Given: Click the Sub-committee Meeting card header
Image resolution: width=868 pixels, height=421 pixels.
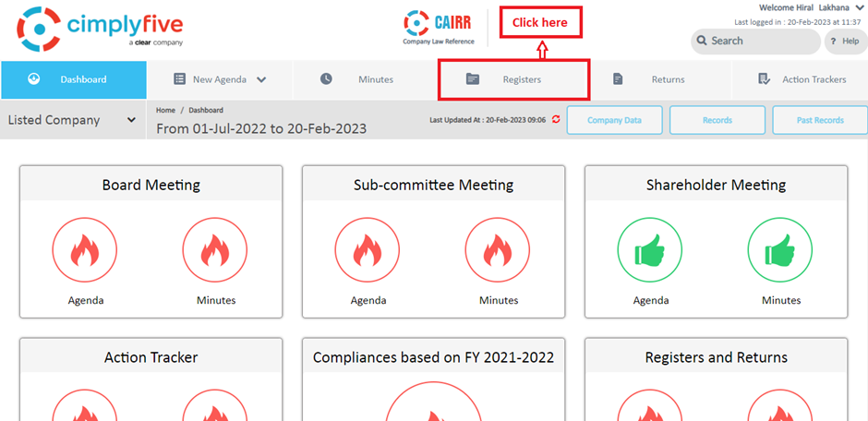Looking at the screenshot, I should [x=433, y=185].
